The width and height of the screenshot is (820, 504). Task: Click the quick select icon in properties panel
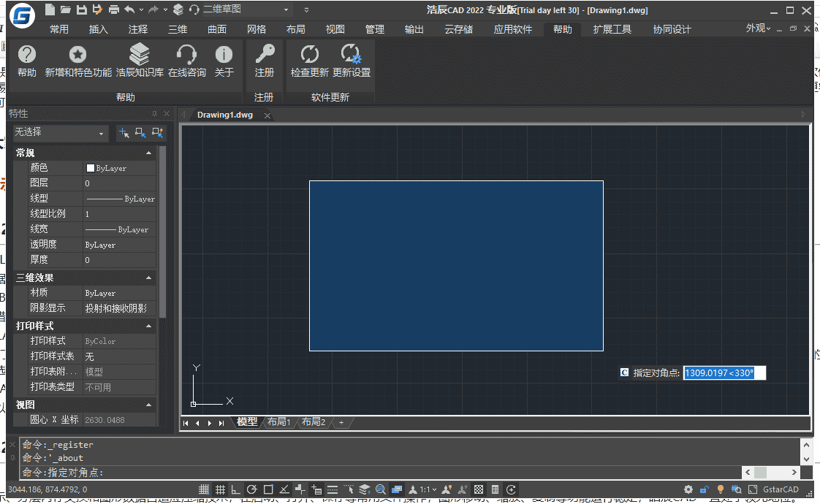coord(157,133)
